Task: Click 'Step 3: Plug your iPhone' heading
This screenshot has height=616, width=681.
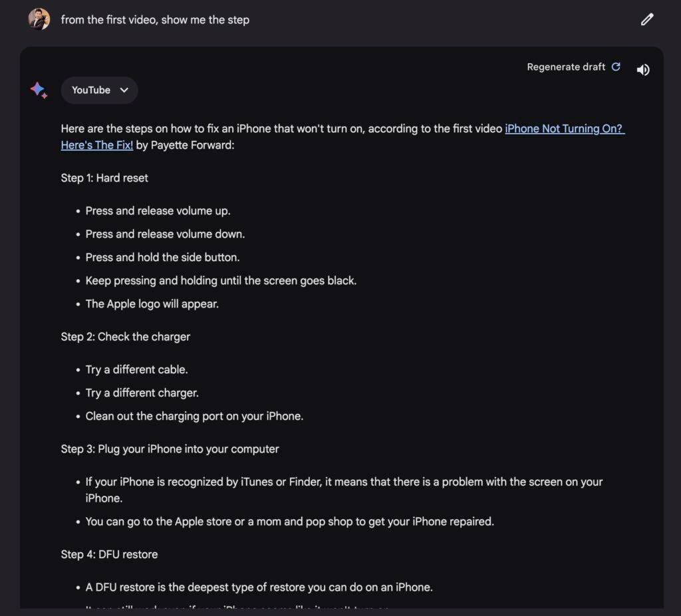Action: (x=170, y=449)
